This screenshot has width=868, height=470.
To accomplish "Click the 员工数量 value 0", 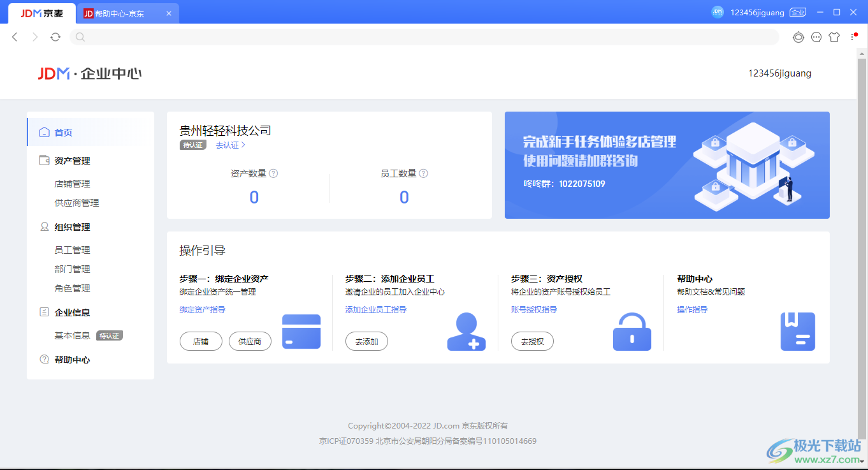I will point(404,198).
